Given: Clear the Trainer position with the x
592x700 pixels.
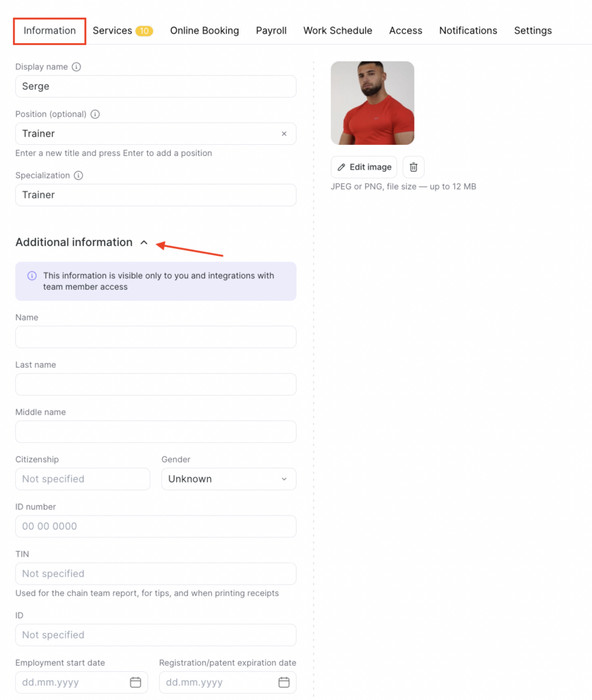Looking at the screenshot, I should (x=284, y=134).
